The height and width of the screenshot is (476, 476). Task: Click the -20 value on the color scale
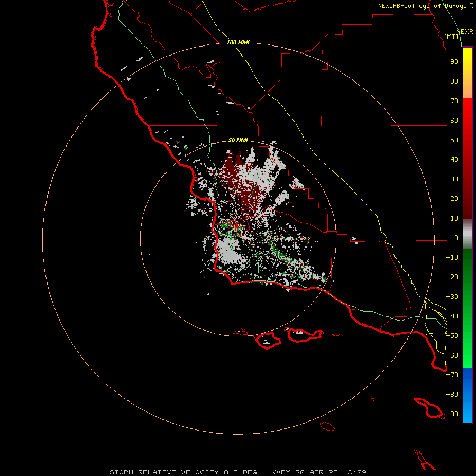coord(452,277)
